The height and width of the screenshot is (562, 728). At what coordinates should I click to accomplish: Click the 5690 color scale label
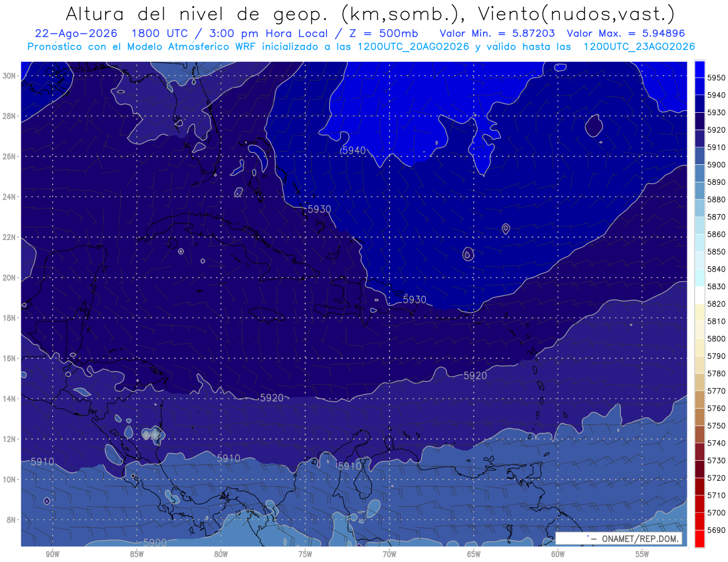click(x=716, y=530)
